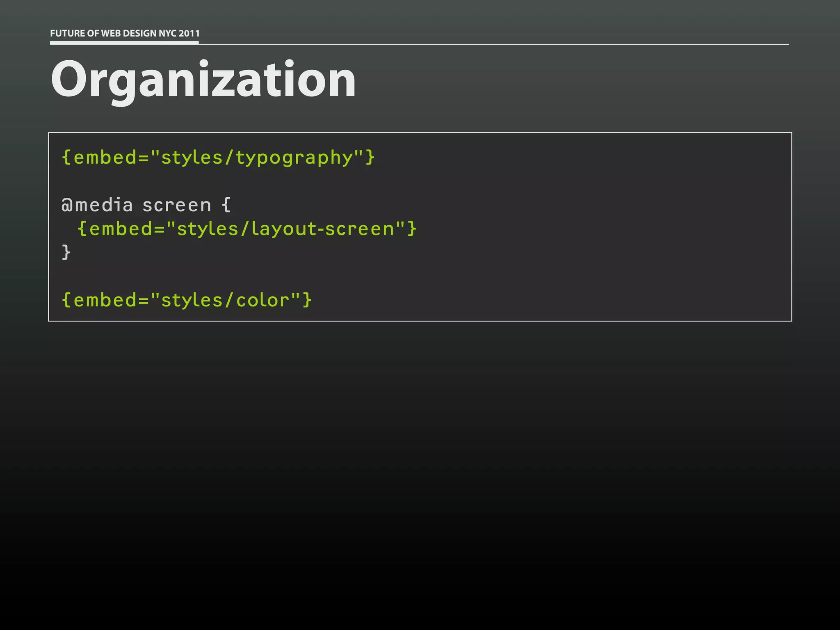Click the opening brace after screen
The height and width of the screenshot is (630, 840).
[226, 204]
